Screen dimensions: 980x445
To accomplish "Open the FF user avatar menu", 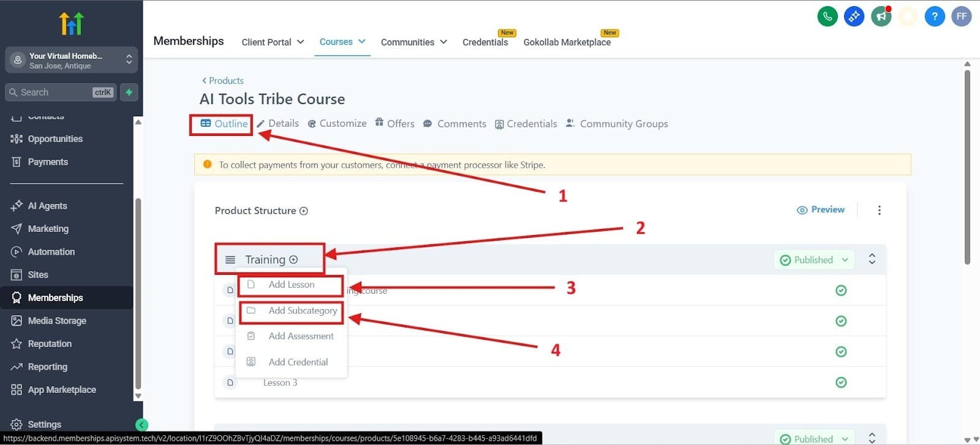I will pyautogui.click(x=962, y=17).
